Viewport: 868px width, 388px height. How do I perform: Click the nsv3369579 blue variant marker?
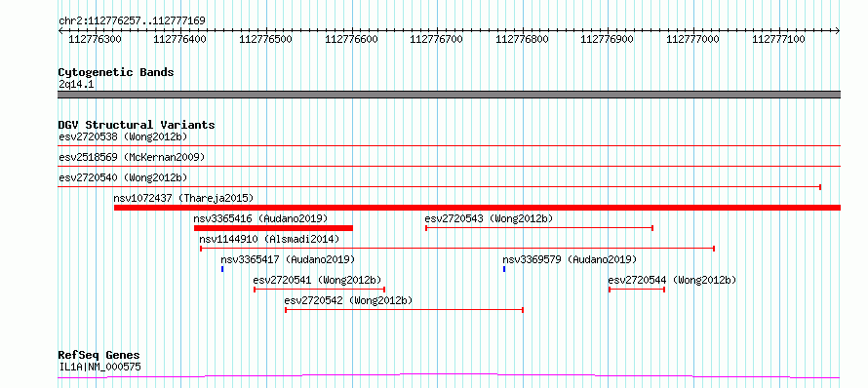coord(504,269)
